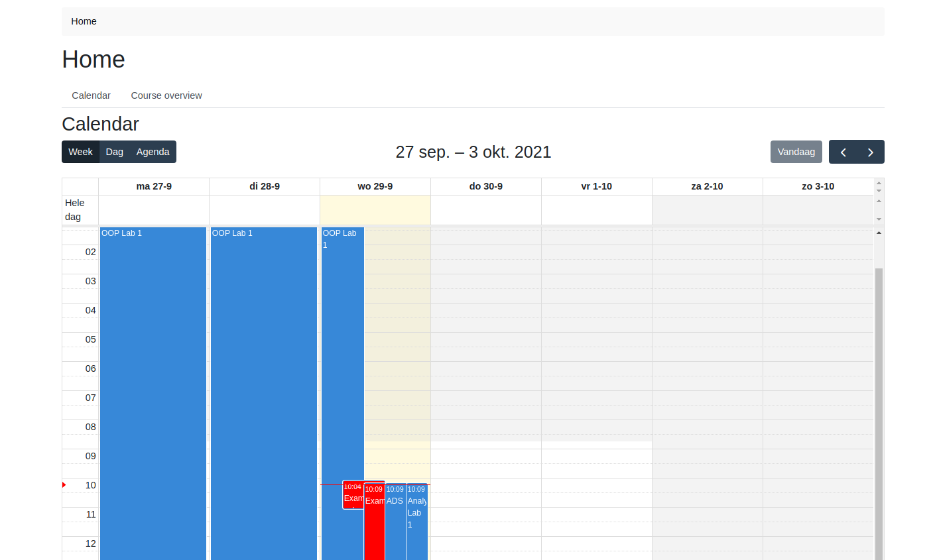Click the 12 hour label
935x560 pixels.
[91, 543]
